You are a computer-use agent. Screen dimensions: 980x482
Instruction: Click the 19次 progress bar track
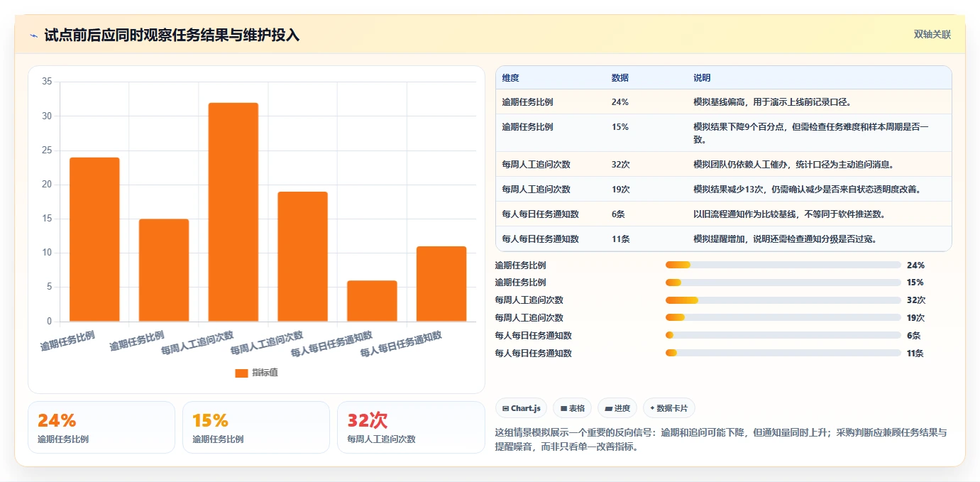pyautogui.click(x=783, y=317)
